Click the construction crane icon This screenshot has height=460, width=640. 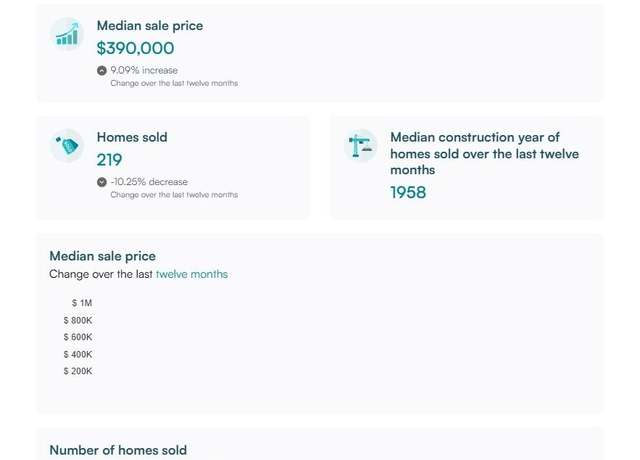(x=360, y=146)
